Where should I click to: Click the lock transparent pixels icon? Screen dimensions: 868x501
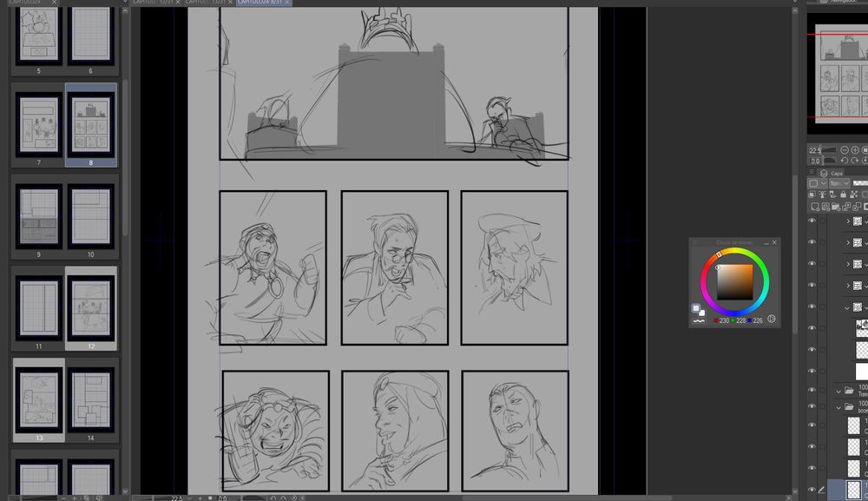tap(854, 194)
